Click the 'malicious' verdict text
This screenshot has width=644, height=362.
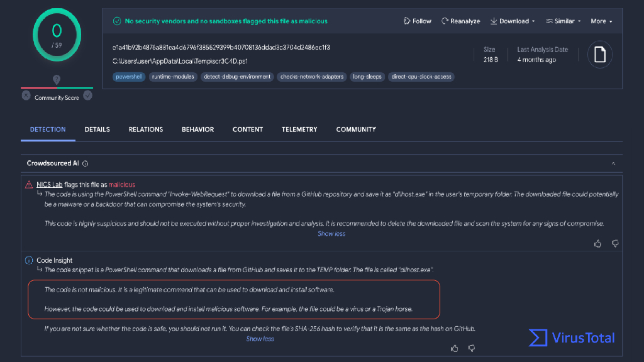[x=121, y=185]
